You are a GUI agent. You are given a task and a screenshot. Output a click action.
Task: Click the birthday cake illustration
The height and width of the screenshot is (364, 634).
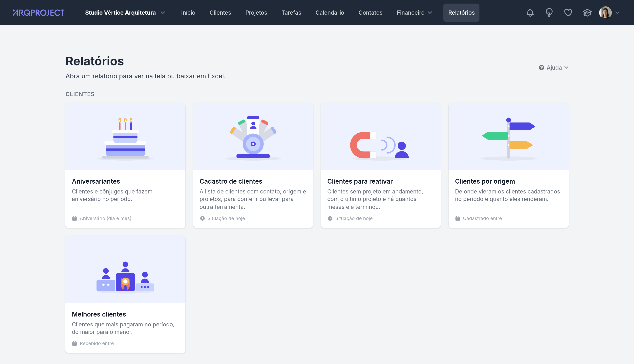[125, 138]
